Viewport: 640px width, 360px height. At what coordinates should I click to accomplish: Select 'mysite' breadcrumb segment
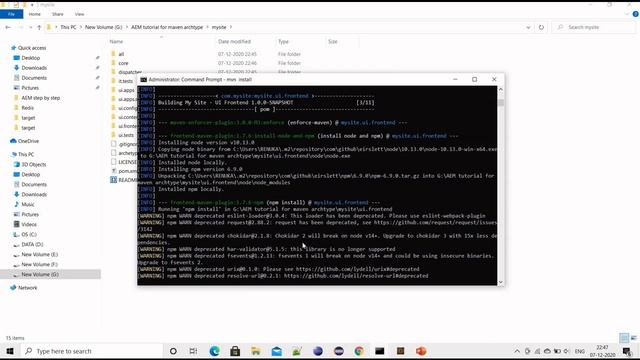219,27
